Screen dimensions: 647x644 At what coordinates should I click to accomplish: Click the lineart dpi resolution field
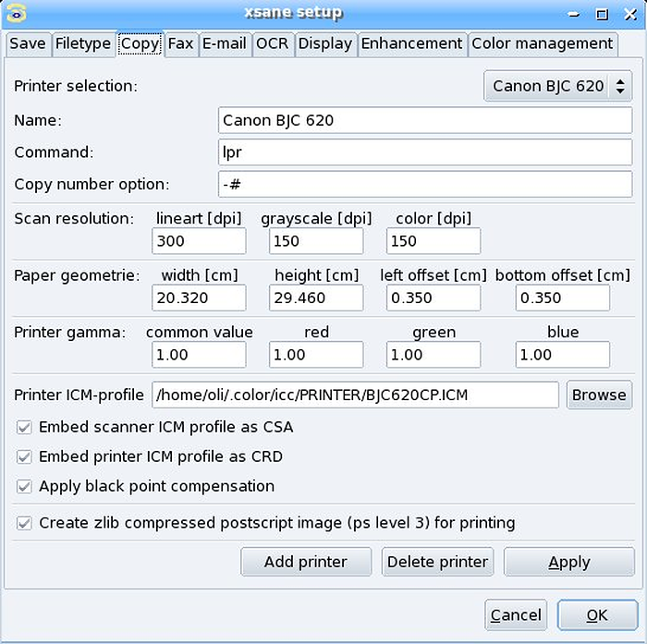(199, 241)
